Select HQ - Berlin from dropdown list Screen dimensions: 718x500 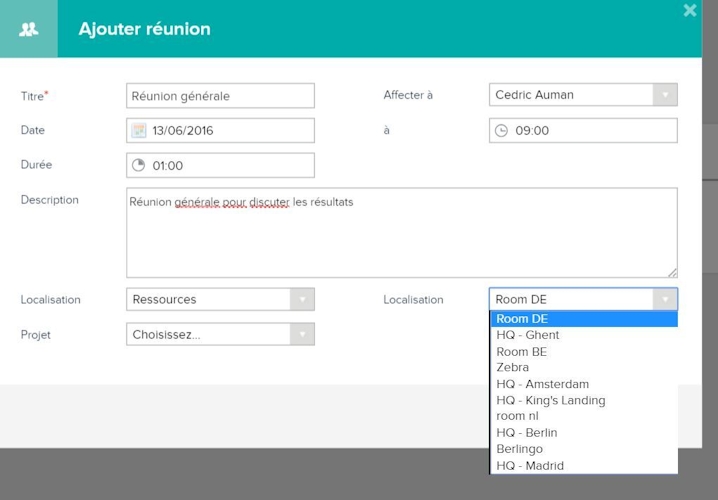click(x=526, y=433)
